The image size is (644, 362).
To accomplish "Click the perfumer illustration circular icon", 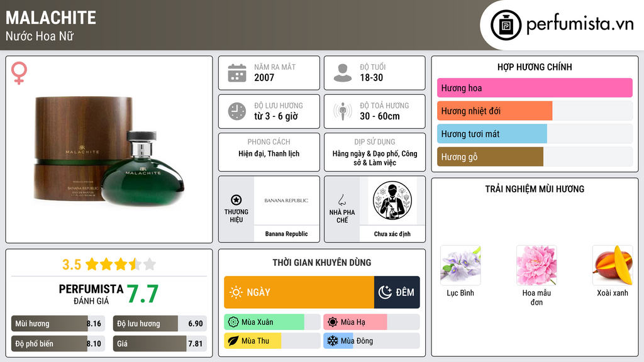I will tap(392, 200).
